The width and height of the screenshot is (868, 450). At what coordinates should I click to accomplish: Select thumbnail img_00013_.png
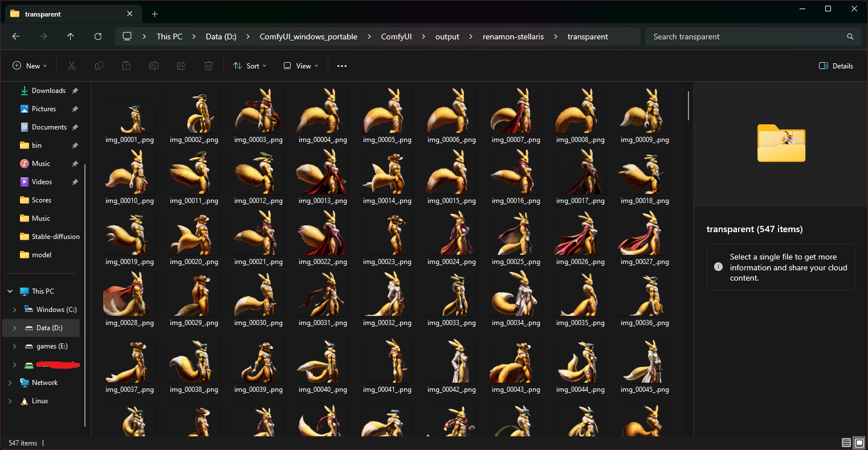point(323,172)
